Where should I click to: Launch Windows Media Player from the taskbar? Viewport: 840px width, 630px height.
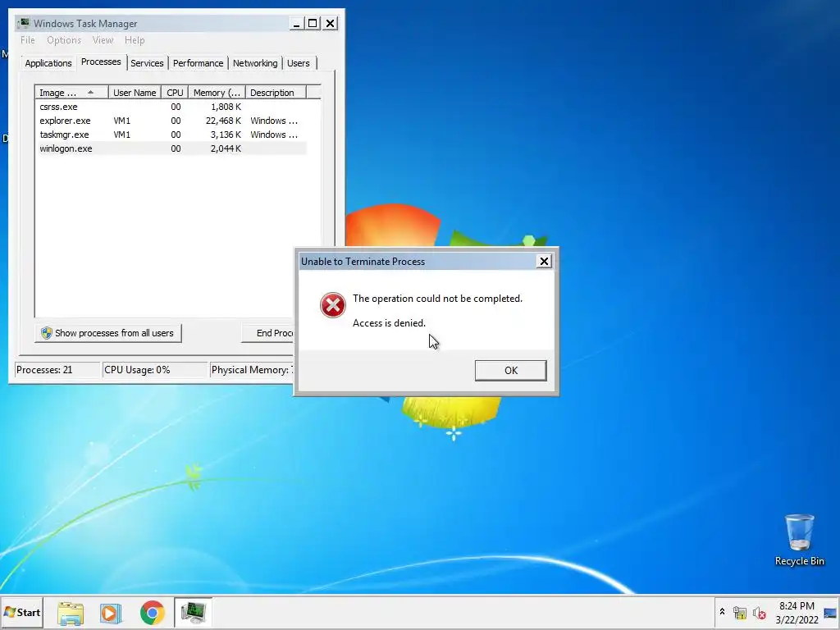[x=111, y=613]
